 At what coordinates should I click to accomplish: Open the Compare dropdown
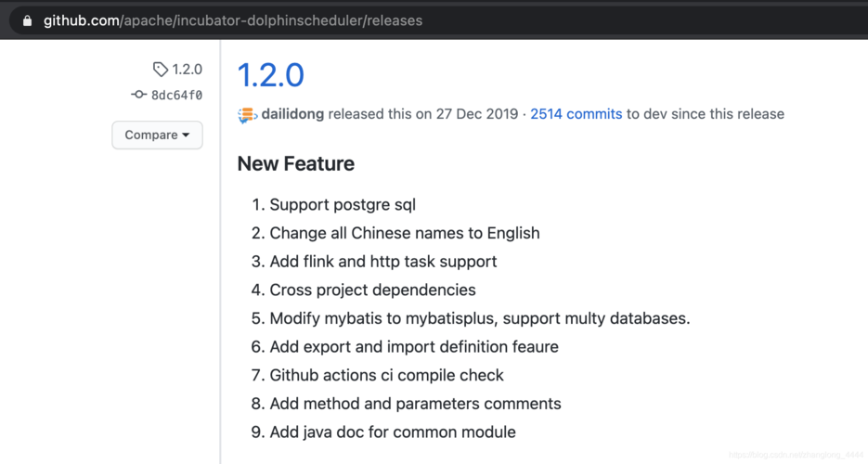pos(157,135)
